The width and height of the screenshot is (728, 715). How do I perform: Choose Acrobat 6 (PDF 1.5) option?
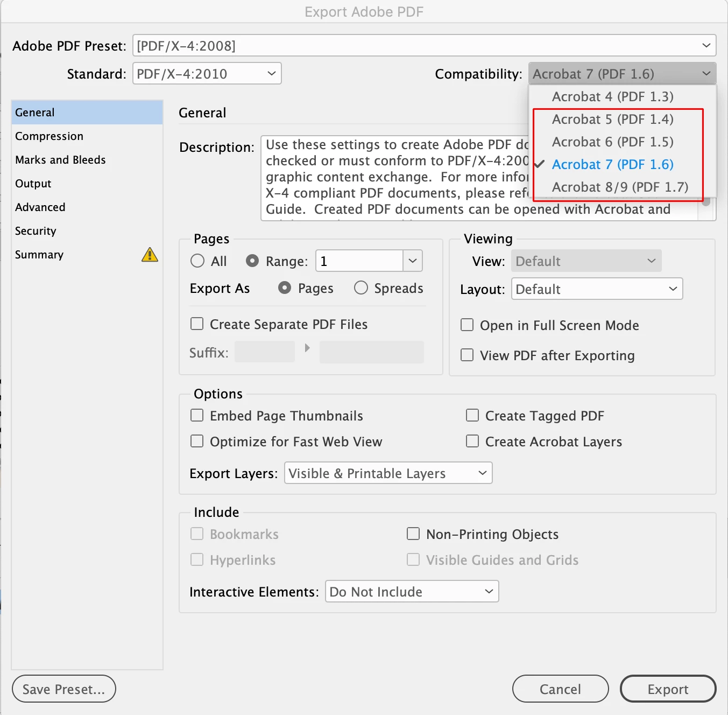coord(623,142)
